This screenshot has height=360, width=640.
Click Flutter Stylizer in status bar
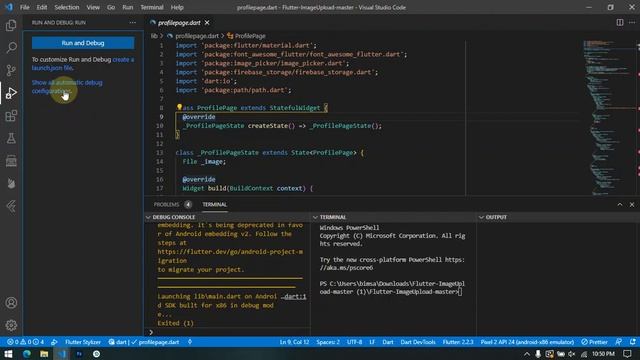coord(82,342)
